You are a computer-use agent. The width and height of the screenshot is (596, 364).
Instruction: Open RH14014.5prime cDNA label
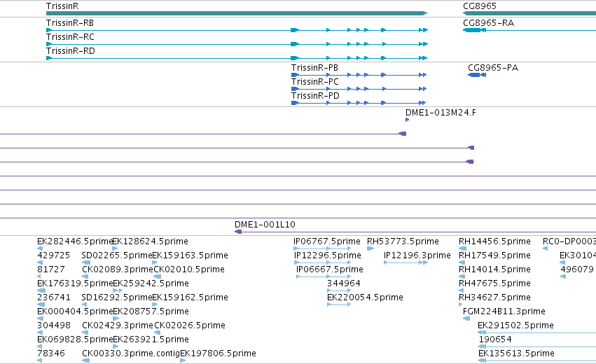tap(494, 269)
